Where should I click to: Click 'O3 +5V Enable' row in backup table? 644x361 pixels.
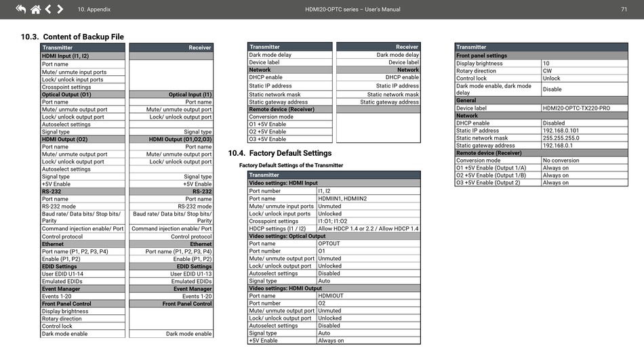290,139
